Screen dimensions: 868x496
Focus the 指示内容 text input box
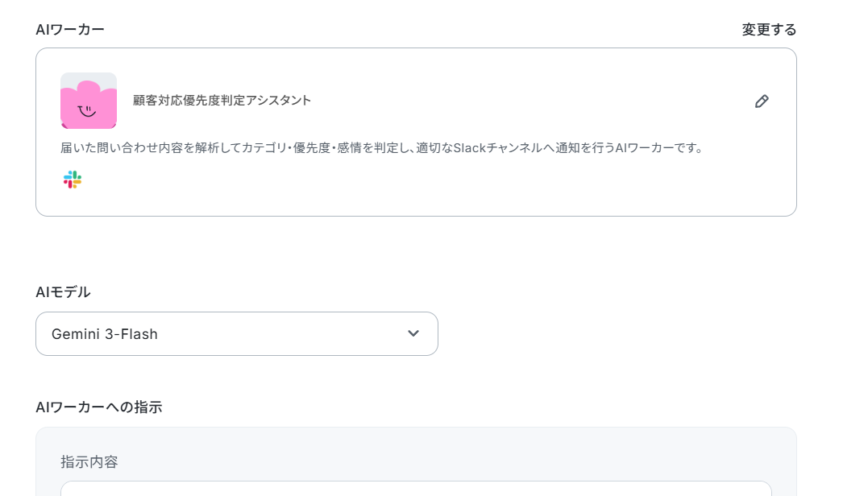click(416, 488)
